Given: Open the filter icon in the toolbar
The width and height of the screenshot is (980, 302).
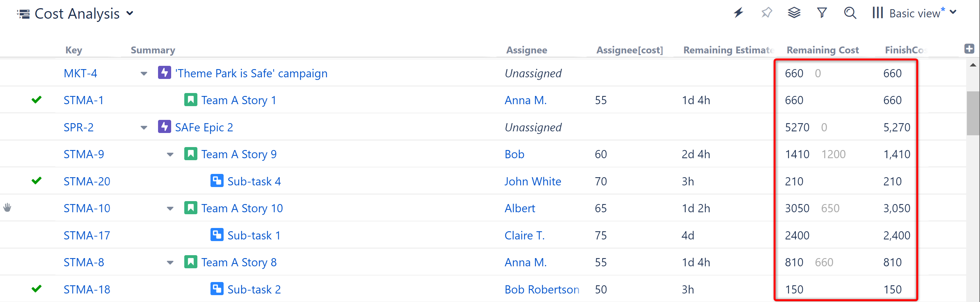Looking at the screenshot, I should (822, 12).
